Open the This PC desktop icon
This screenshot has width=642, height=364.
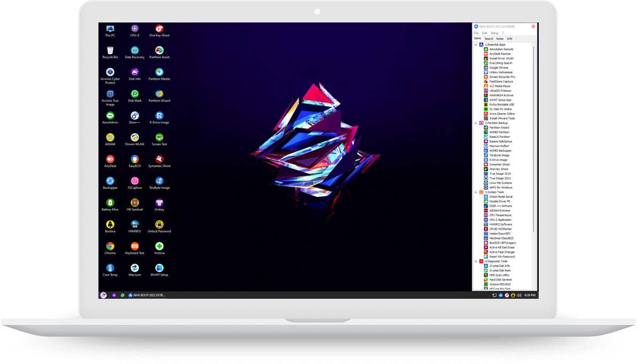pos(110,30)
